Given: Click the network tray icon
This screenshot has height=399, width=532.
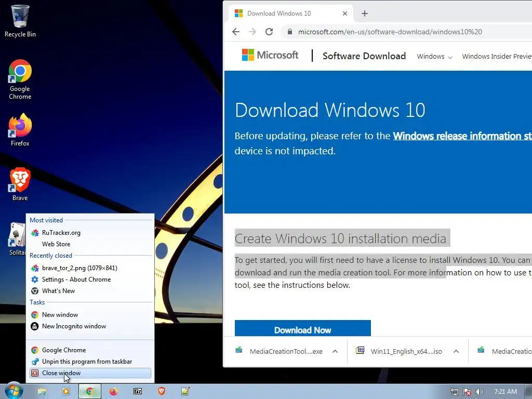Looking at the screenshot, I should pos(454,392).
